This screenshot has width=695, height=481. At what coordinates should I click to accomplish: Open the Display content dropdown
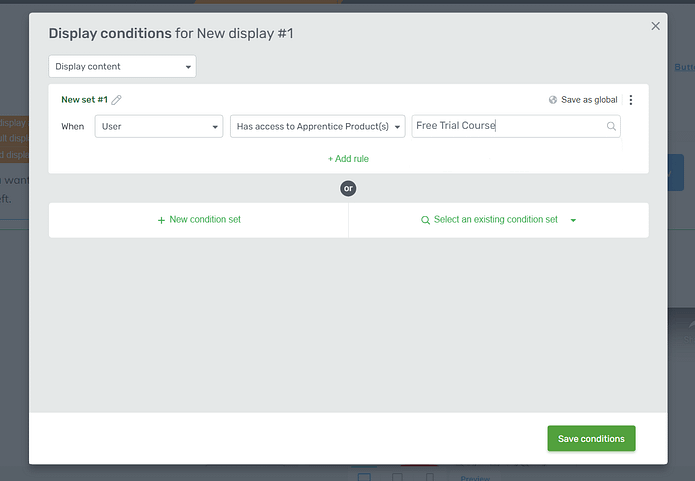point(122,67)
